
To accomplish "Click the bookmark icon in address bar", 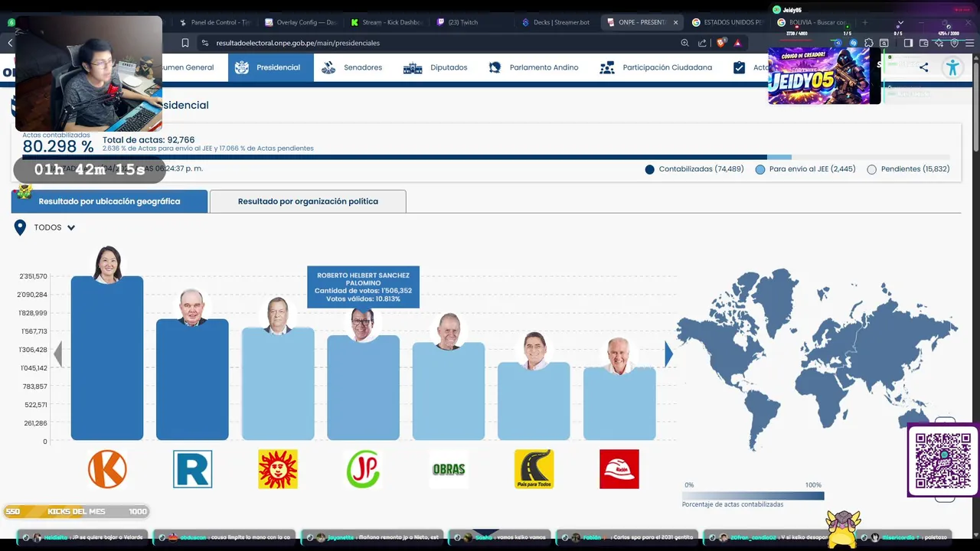I will point(185,43).
